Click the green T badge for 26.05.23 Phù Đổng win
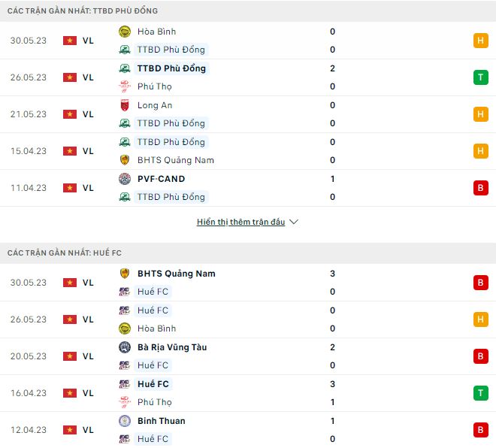The height and width of the screenshot is (448, 496). pos(480,77)
